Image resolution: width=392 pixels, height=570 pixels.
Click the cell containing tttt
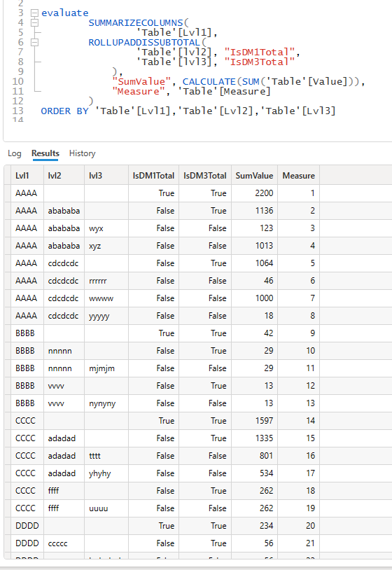[x=106, y=455]
